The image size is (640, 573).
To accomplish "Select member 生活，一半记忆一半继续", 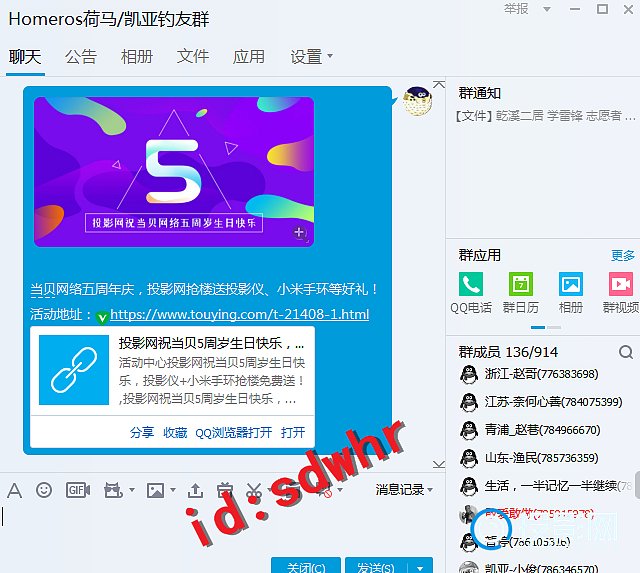I will [x=545, y=486].
